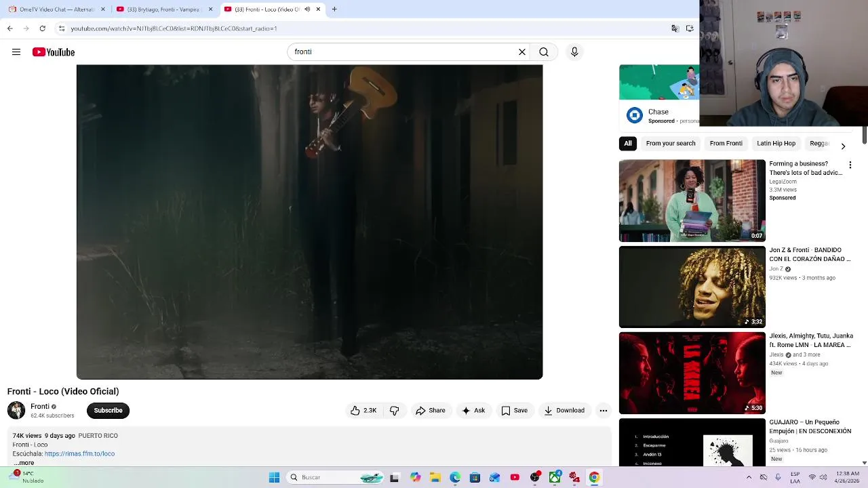Go back in browser history
Viewport: 868px width, 488px height.
pos(9,28)
